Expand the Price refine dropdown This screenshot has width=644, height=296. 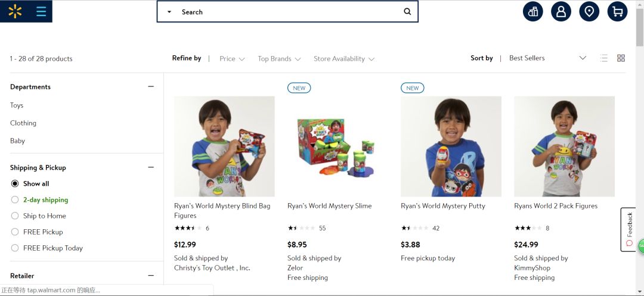[232, 58]
